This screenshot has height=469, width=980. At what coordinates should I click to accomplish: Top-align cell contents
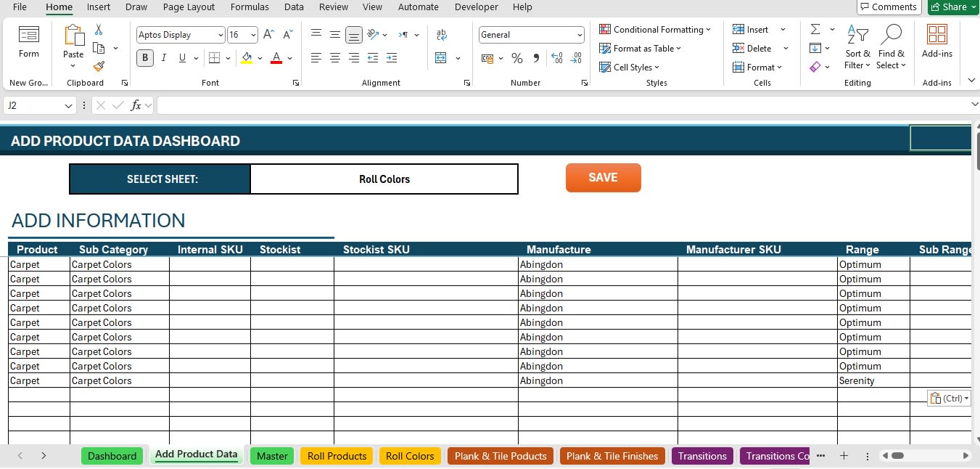pos(316,35)
